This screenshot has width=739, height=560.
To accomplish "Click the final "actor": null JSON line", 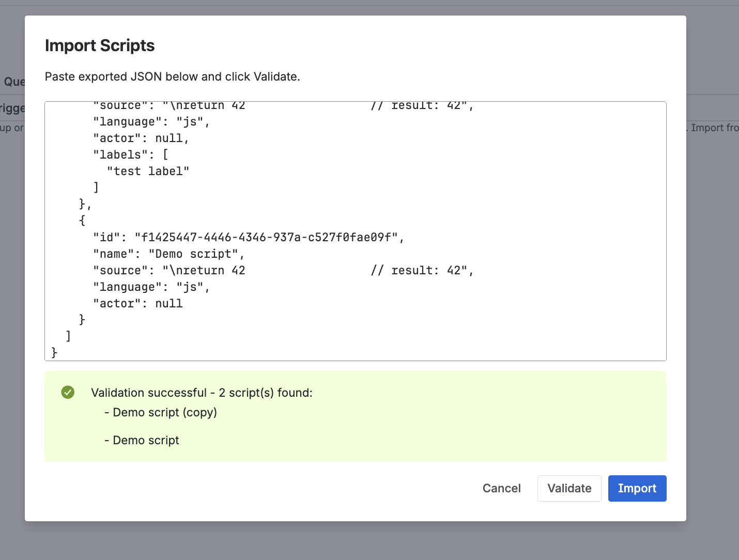I will click(137, 303).
